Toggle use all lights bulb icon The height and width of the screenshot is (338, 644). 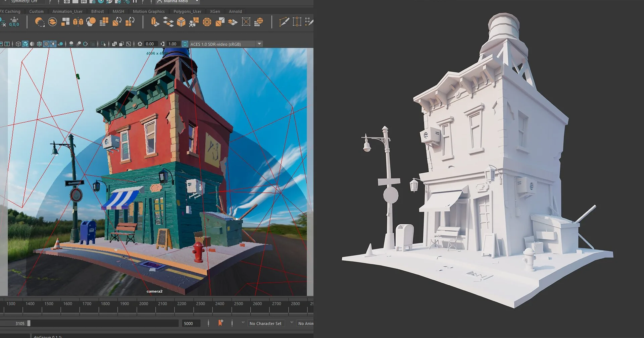pyautogui.click(x=53, y=44)
